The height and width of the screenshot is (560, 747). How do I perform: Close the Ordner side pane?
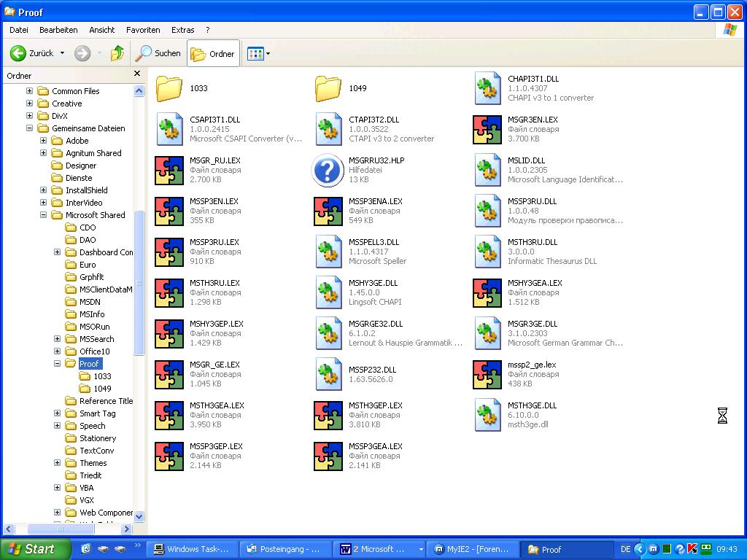click(137, 74)
